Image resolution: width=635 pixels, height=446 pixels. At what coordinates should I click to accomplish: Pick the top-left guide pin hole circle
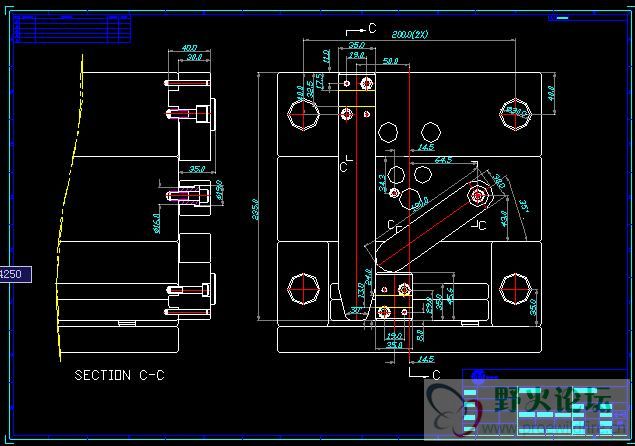(303, 115)
